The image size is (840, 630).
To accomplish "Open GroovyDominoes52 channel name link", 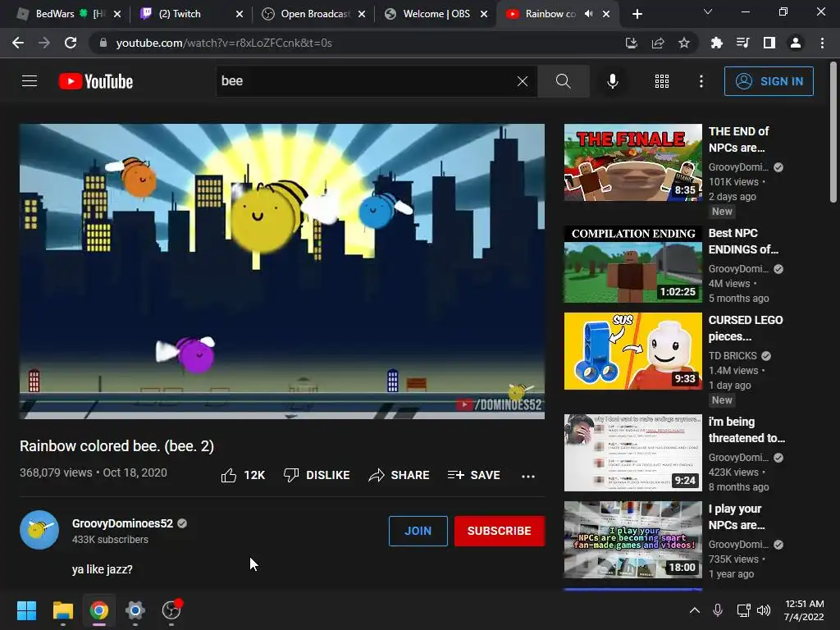I will (123, 523).
